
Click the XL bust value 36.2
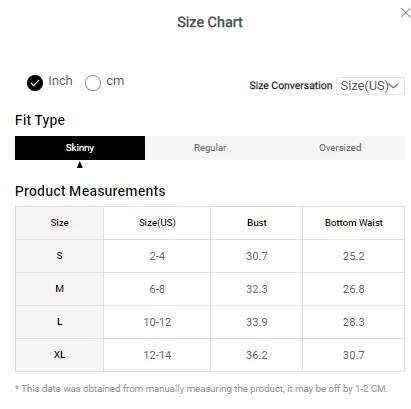pyautogui.click(x=257, y=355)
